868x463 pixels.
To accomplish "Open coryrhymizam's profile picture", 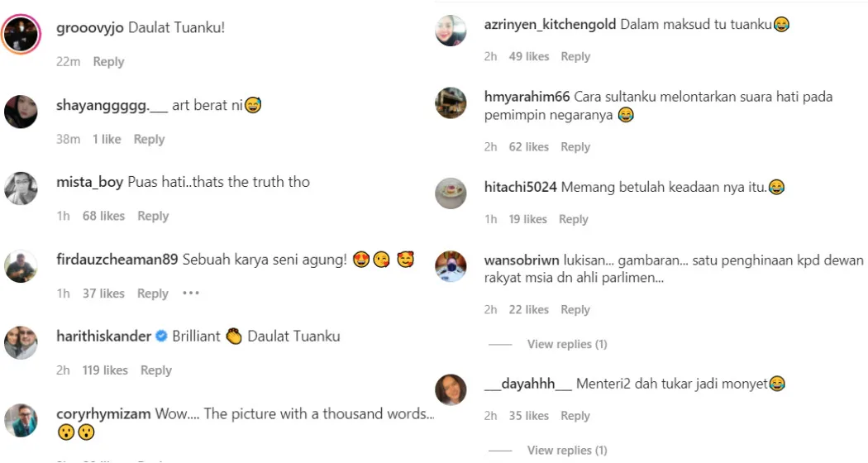I will [x=21, y=420].
